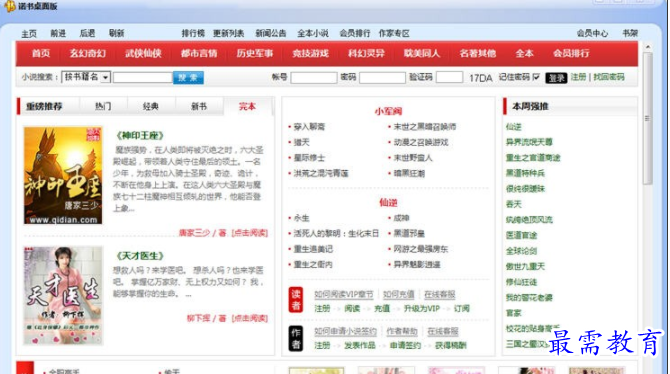The width and height of the screenshot is (670, 374).
Task: Open 傲世九重天 in weekly list
Action: pyautogui.click(x=525, y=266)
